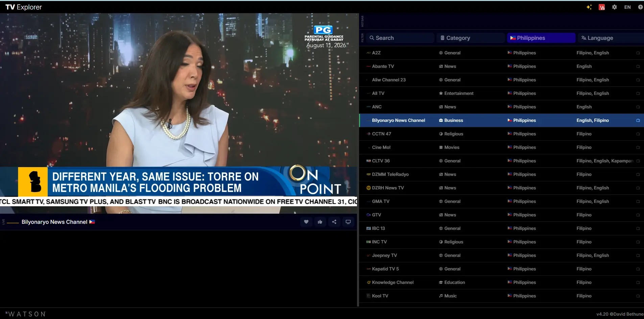Click the TV icon on Kool TV row
This screenshot has height=319, width=644.
(638, 296)
